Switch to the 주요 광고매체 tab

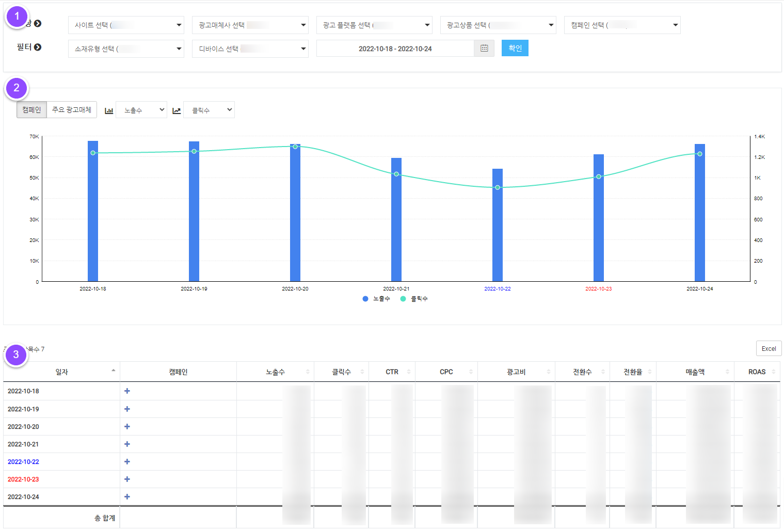(72, 110)
